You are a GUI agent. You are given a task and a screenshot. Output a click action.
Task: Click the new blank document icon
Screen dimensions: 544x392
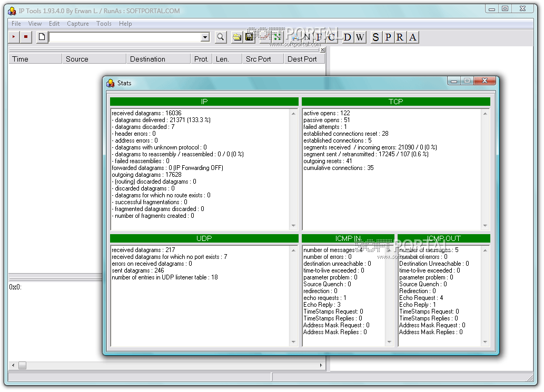(x=42, y=37)
